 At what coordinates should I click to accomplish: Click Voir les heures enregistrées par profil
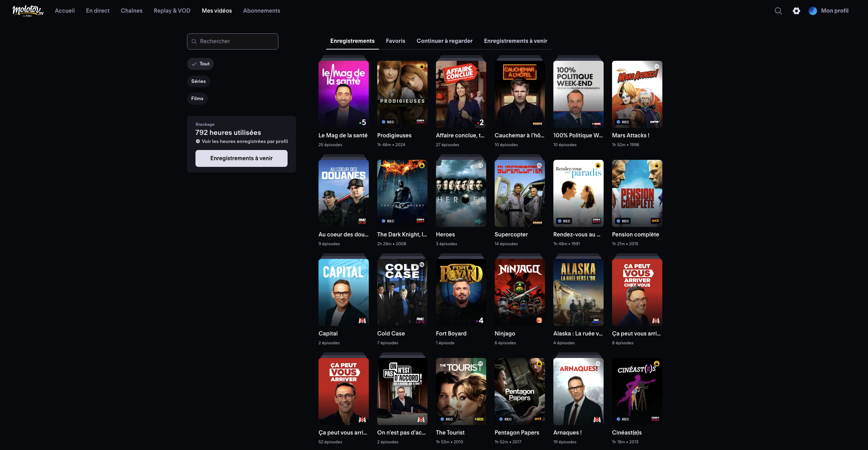(x=245, y=141)
